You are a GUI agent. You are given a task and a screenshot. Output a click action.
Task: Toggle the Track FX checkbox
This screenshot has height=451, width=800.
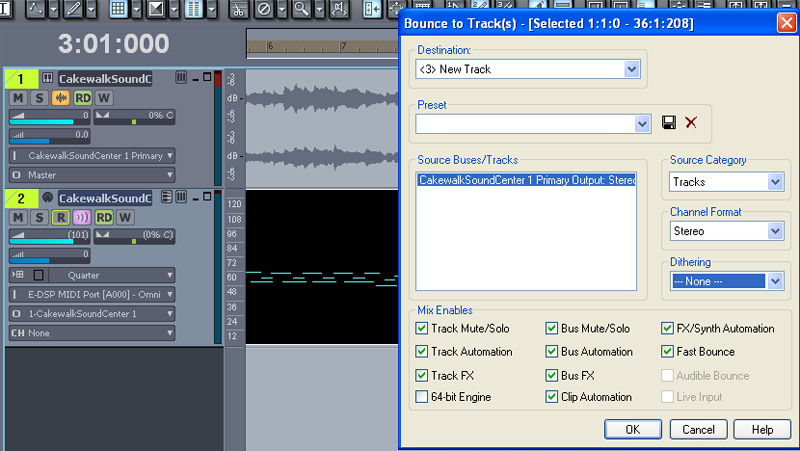coord(423,375)
